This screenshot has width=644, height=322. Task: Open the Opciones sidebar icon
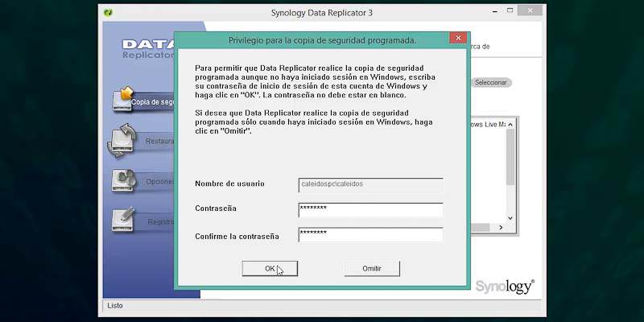(x=124, y=180)
